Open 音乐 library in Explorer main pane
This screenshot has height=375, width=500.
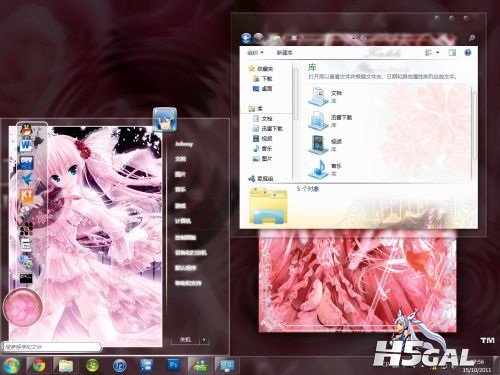pyautogui.click(x=325, y=169)
